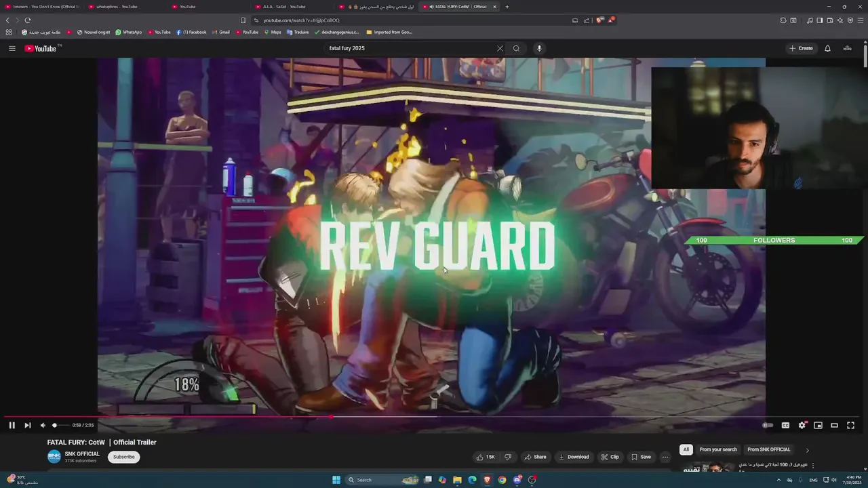Open the Brave Shields lion icon
This screenshot has height=488, width=868.
coord(599,20)
